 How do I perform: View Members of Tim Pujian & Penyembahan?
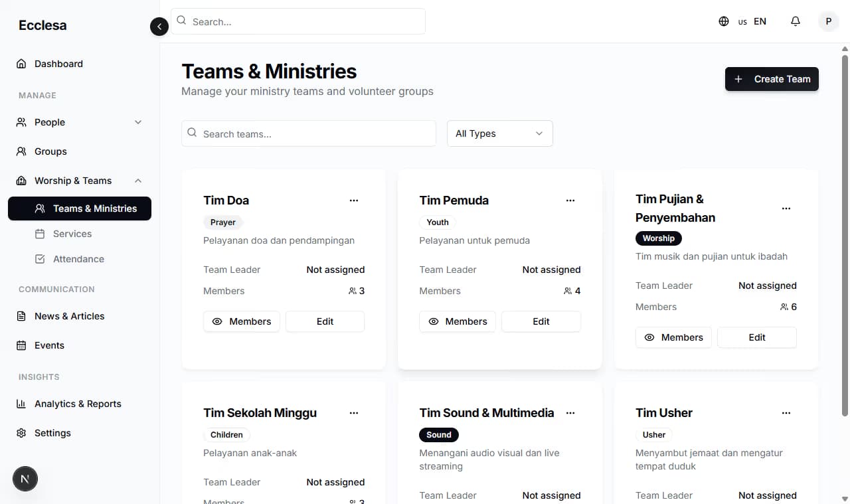[x=673, y=337]
